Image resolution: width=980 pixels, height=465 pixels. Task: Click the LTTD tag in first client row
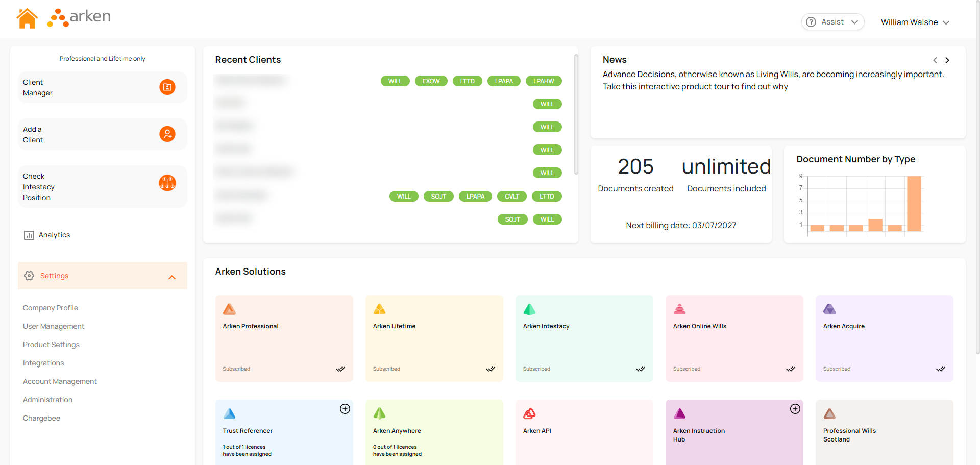pyautogui.click(x=468, y=81)
